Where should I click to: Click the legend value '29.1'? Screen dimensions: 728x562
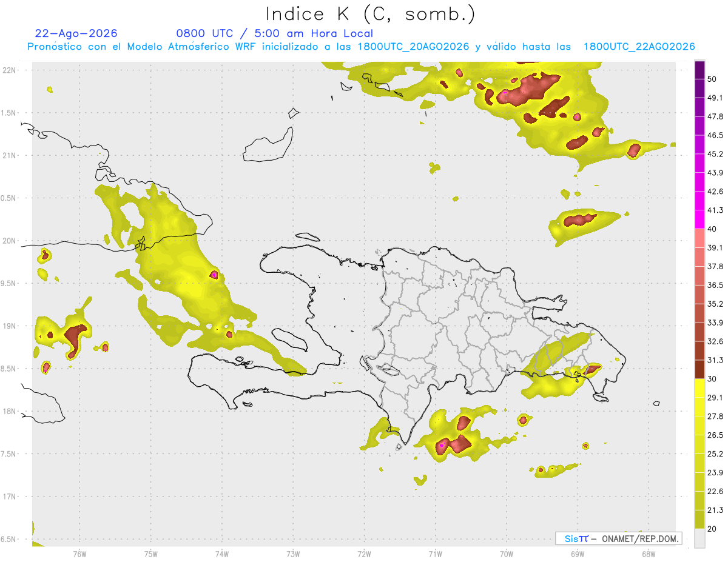coord(715,398)
